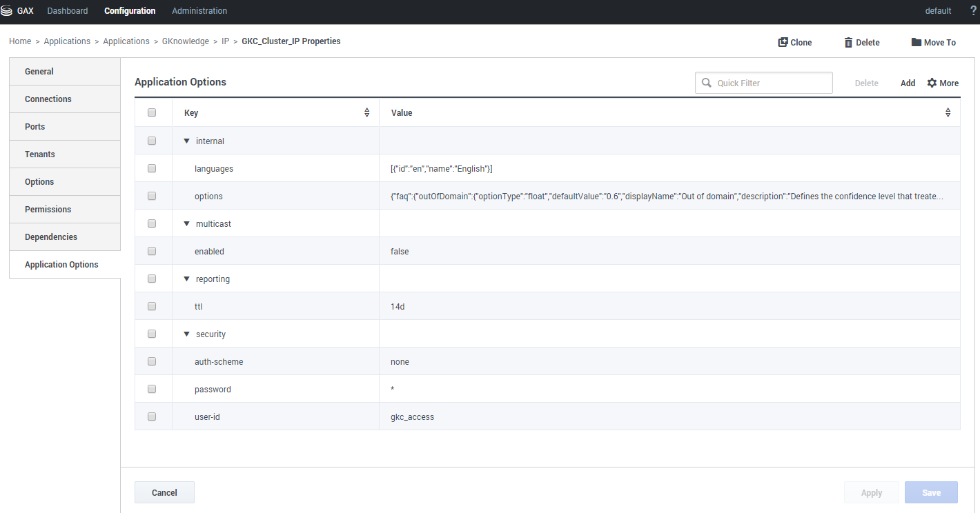Screen dimensions: 980x513
Task: Click the Key column sort arrows
Action: coord(366,112)
